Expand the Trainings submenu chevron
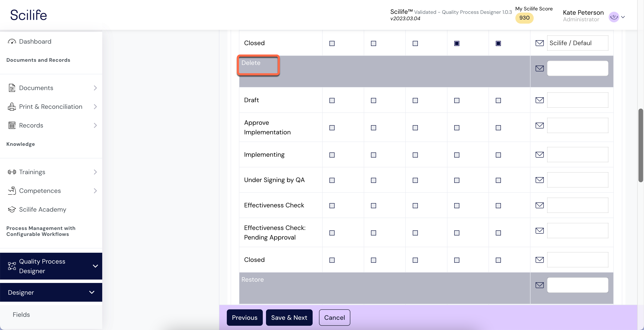Viewport: 644px width, 330px height. pyautogui.click(x=95, y=172)
